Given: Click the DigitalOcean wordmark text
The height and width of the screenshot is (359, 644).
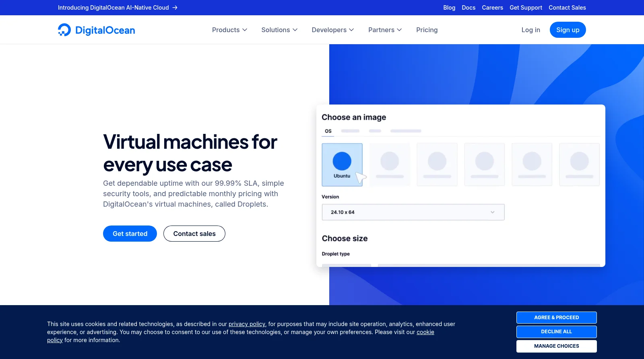Looking at the screenshot, I should [x=105, y=30].
